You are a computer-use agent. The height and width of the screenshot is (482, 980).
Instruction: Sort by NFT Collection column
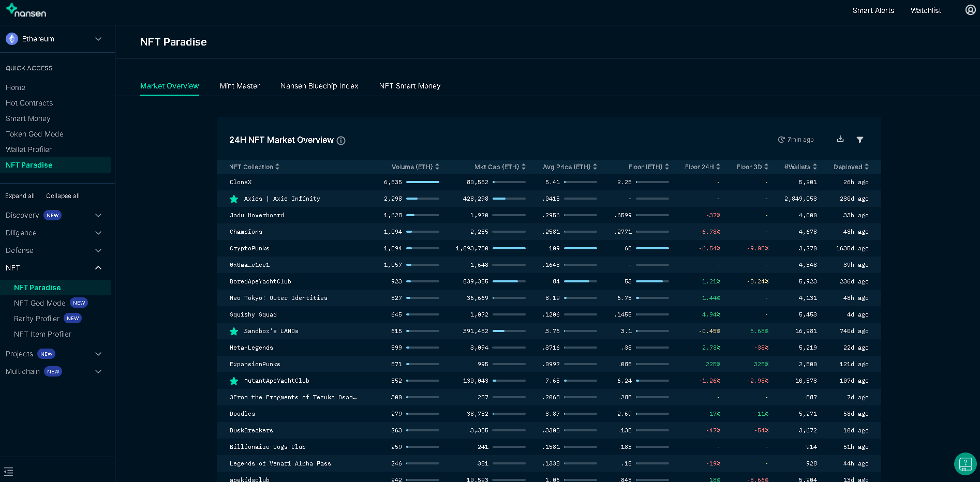click(254, 167)
